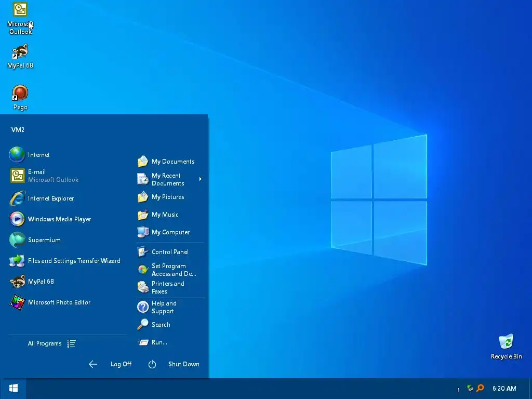The width and height of the screenshot is (532, 399).
Task: Click the 'Microsoft Outlook' subtitle under E-mail
Action: pos(54,180)
